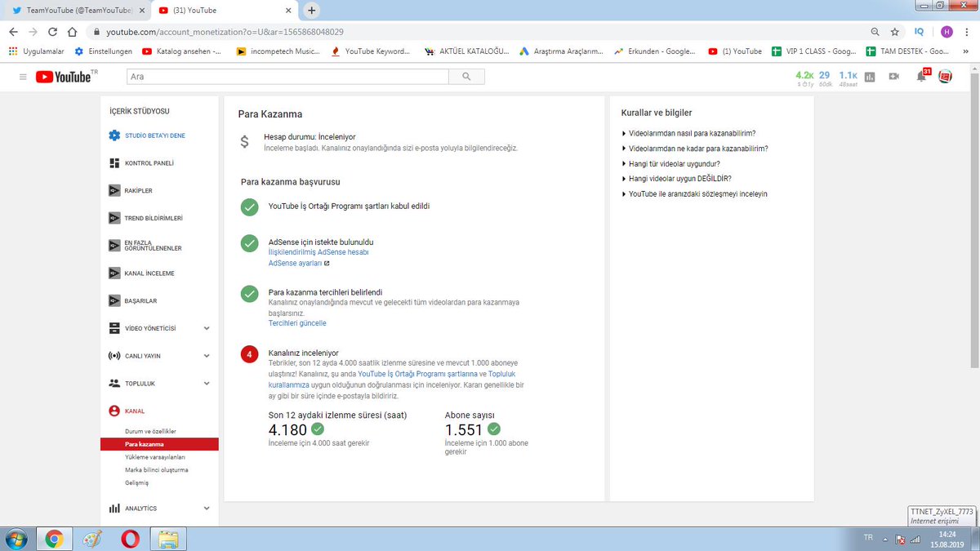Click the search magnifier button
Image resolution: width=980 pixels, height=551 pixels.
click(x=466, y=77)
